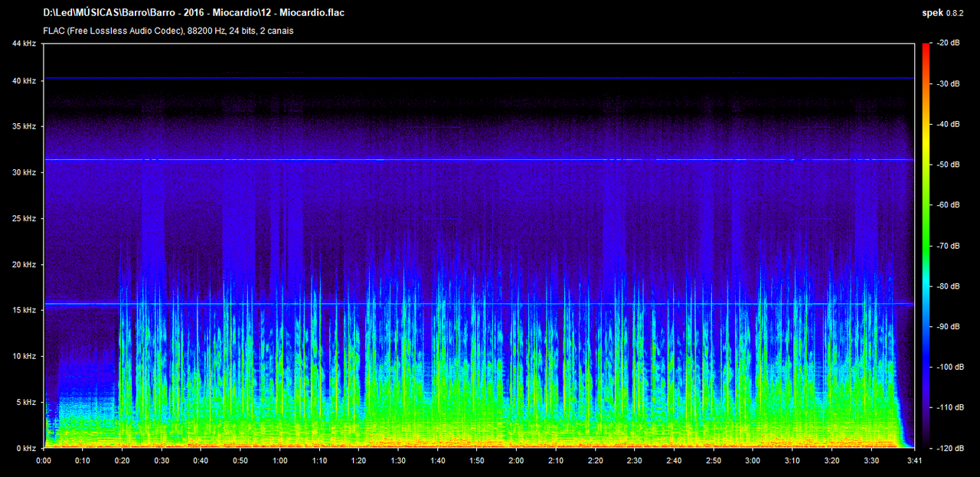Click the 3:20 time label
980x477 pixels.
point(831,460)
